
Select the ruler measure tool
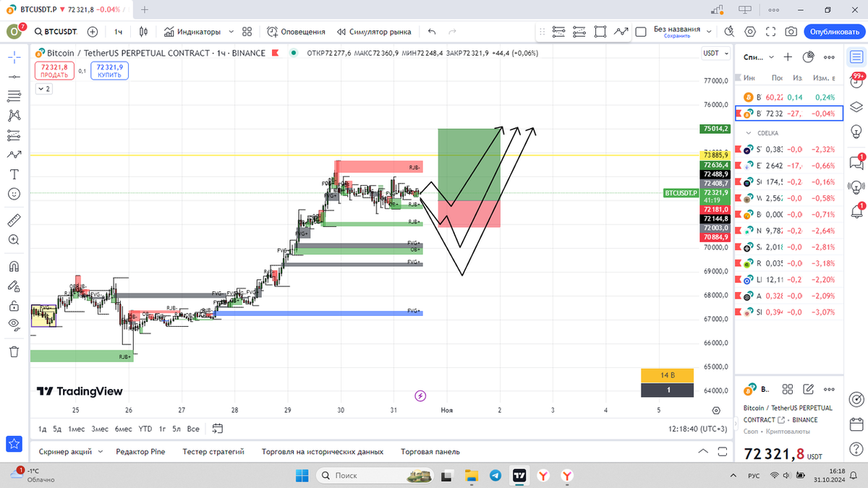14,220
